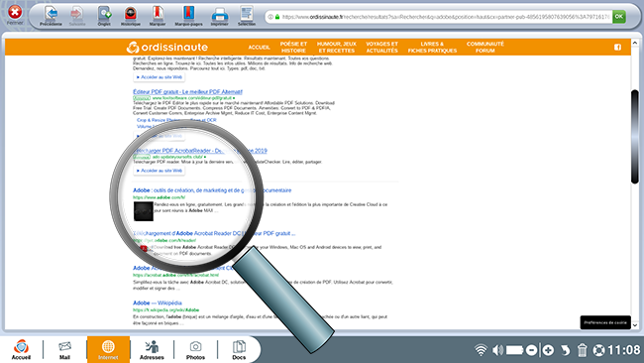Image resolution: width=644 pixels, height=363 pixels.
Task: Click the Wi-Fi status icon
Action: point(481,350)
